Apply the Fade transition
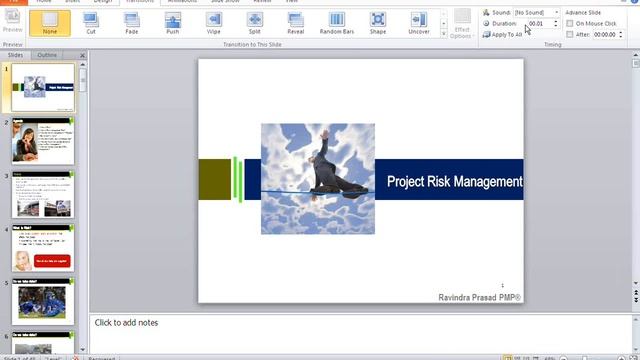Image resolution: width=640 pixels, height=360 pixels. click(x=131, y=23)
